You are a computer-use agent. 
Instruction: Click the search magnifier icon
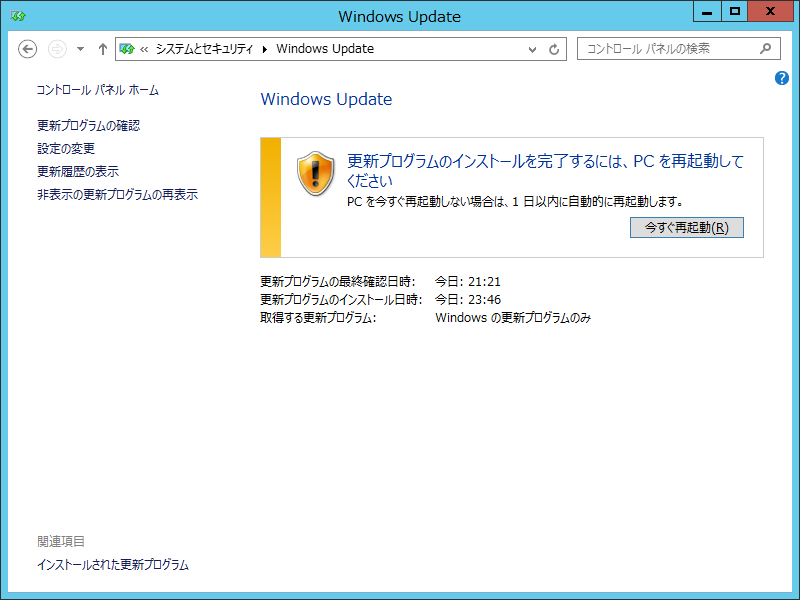pos(765,48)
